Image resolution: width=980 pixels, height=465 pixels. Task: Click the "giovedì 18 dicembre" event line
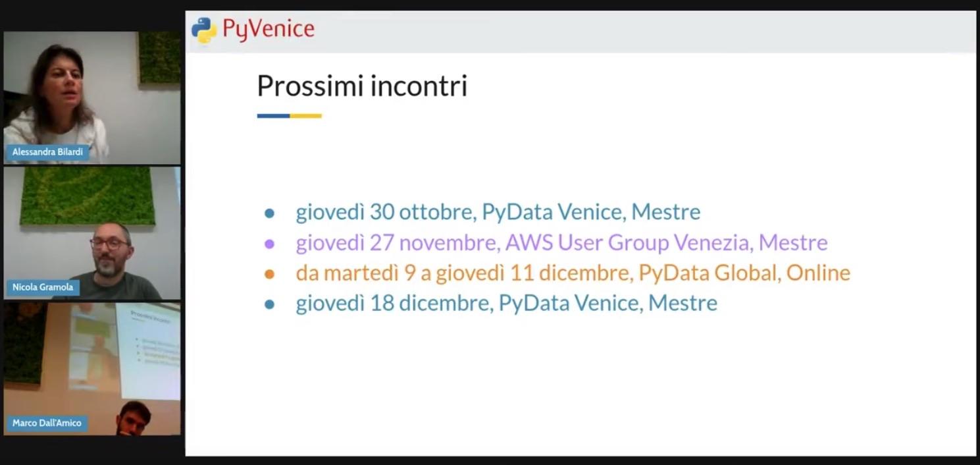pos(506,303)
